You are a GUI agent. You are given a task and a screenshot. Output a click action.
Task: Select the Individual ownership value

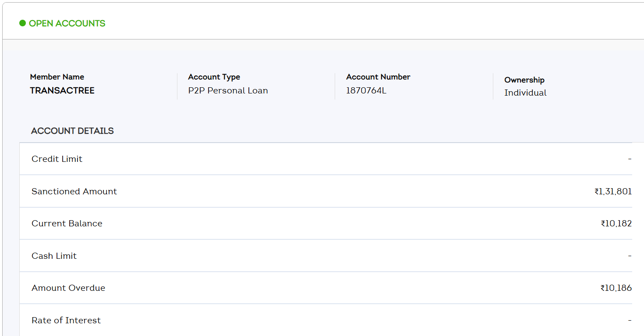[525, 93]
